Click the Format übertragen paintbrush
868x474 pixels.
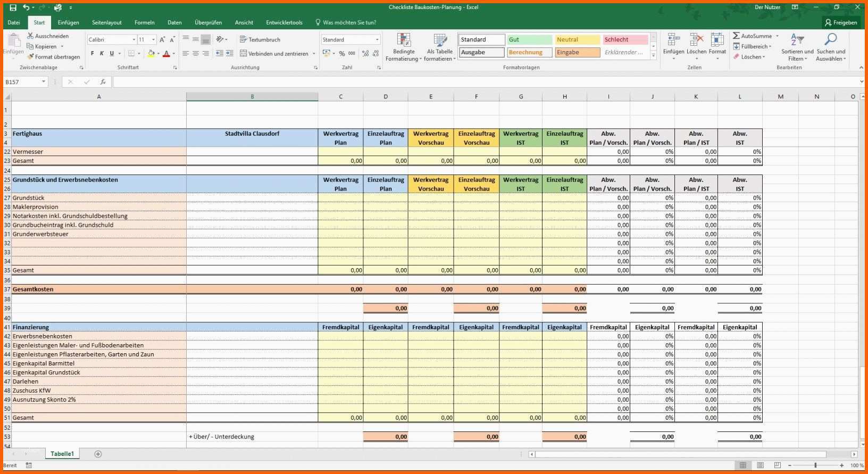coord(30,56)
